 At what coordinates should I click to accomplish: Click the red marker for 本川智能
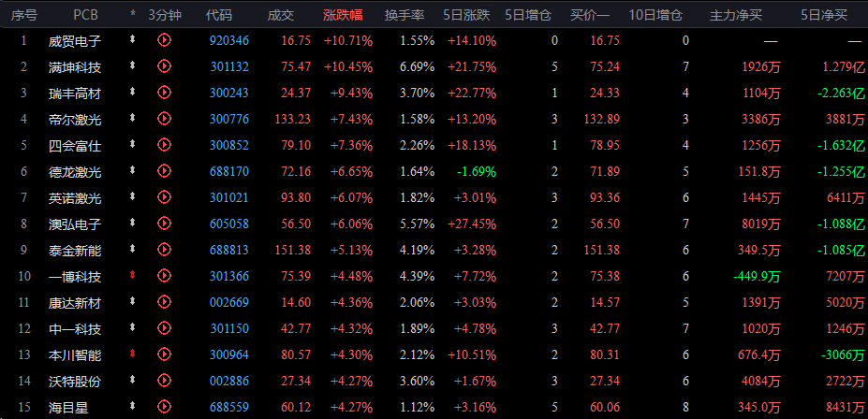coord(132,354)
